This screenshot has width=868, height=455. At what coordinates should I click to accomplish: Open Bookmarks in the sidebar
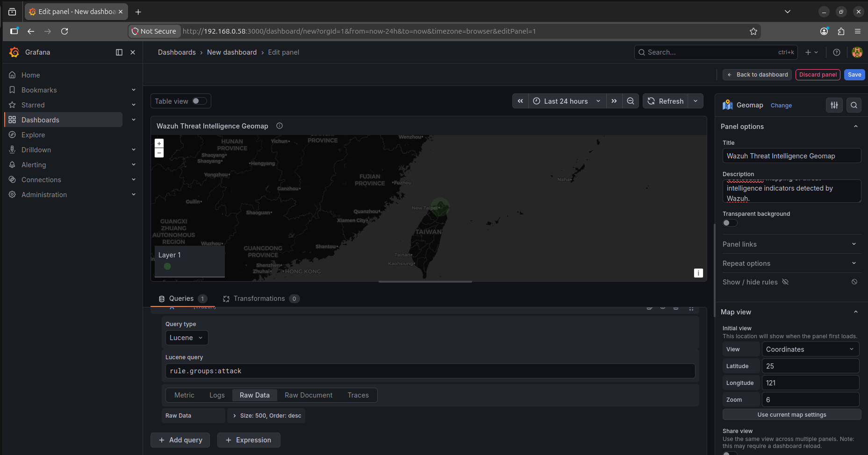[x=39, y=90]
